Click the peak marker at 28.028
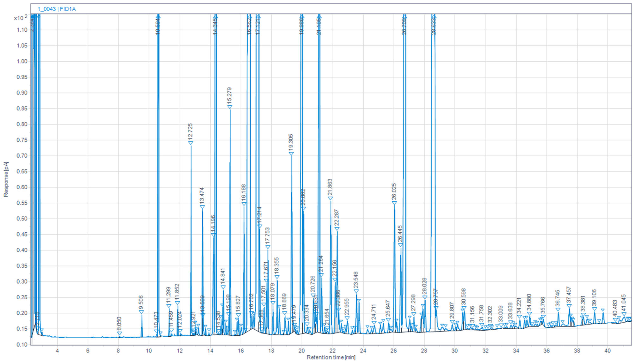 [425, 297]
